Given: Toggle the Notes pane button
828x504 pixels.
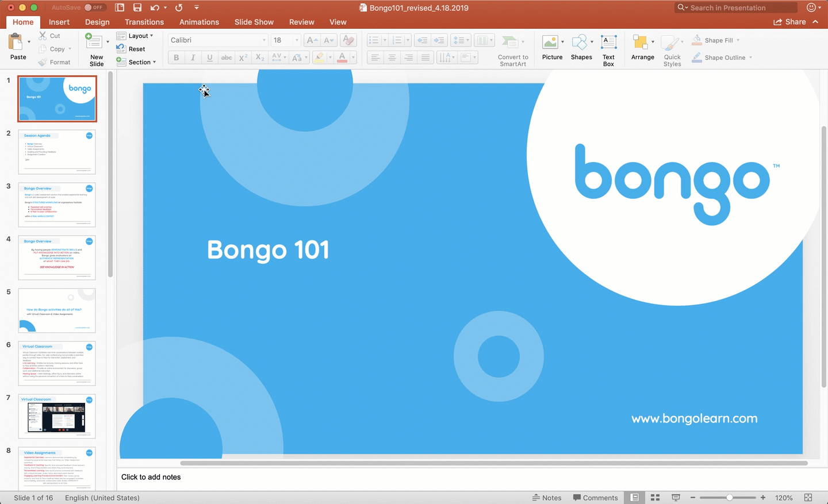Looking at the screenshot, I should pos(547,498).
